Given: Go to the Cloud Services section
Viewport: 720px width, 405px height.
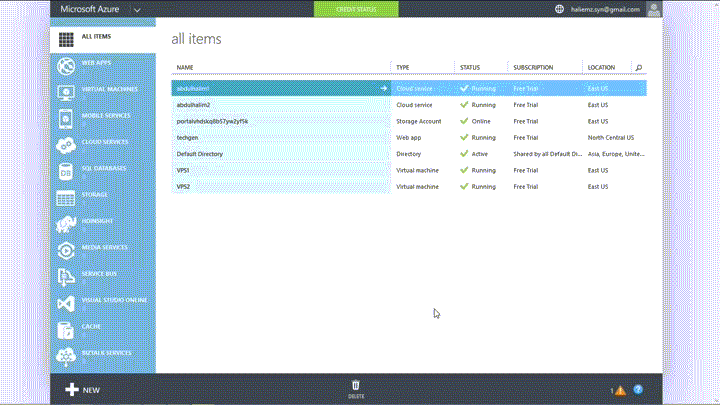Looking at the screenshot, I should tap(105, 142).
